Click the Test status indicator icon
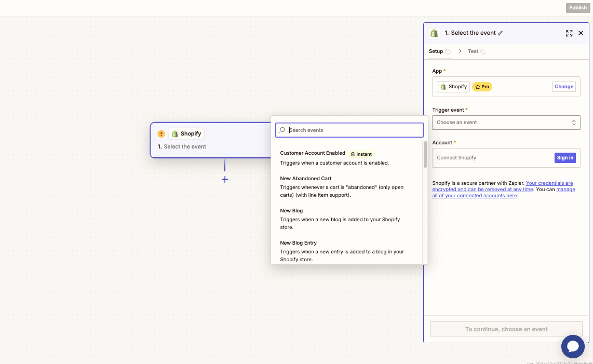The width and height of the screenshot is (593, 364). pyautogui.click(x=483, y=51)
